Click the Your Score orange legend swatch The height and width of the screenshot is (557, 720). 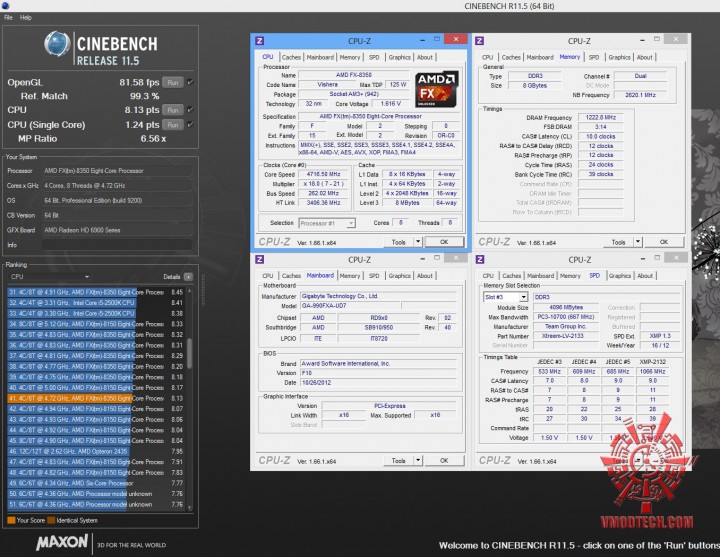[x=11, y=520]
